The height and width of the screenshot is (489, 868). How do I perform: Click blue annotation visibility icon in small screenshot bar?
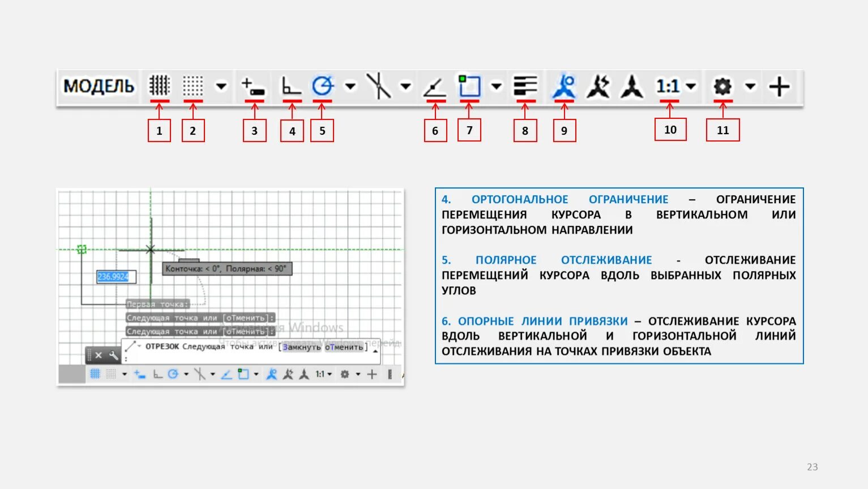(x=272, y=374)
